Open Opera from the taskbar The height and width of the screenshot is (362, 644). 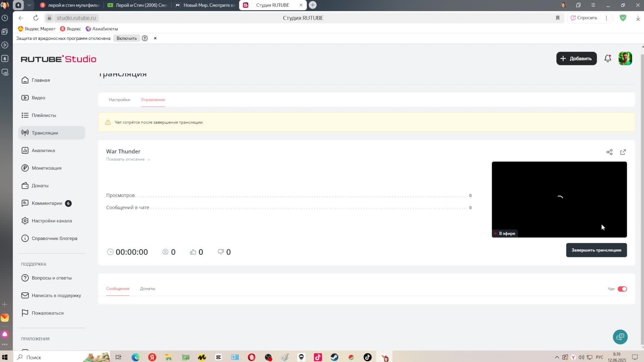click(x=252, y=357)
